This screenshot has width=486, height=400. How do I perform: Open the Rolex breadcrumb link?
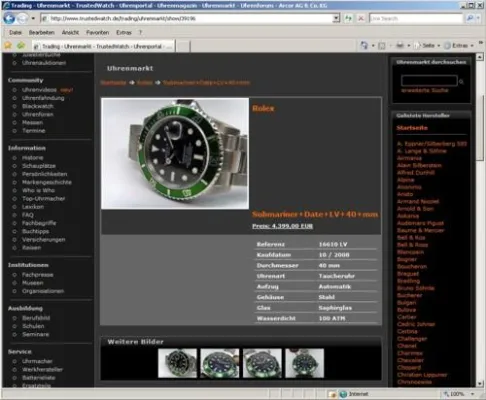click(x=145, y=82)
